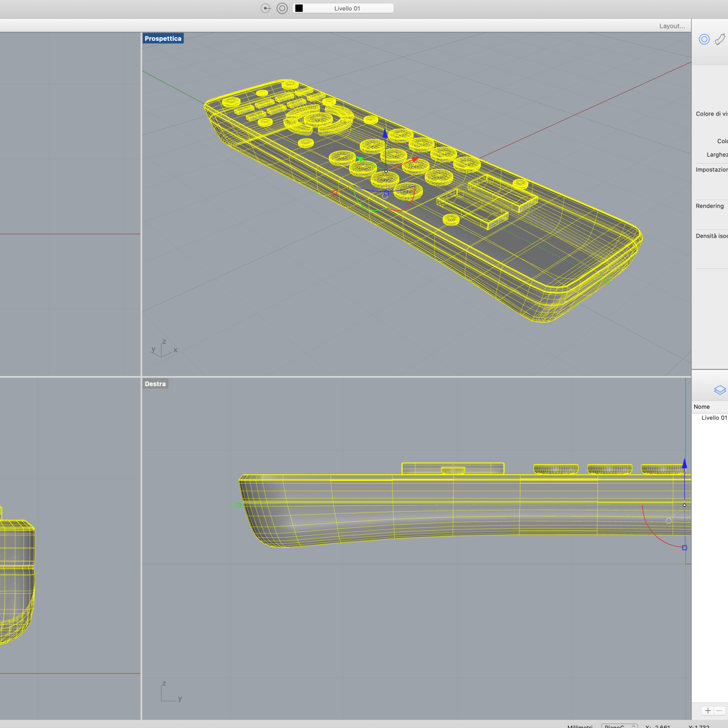Add a new layer with plus button
Image resolution: width=728 pixels, height=728 pixels.
tap(708, 711)
